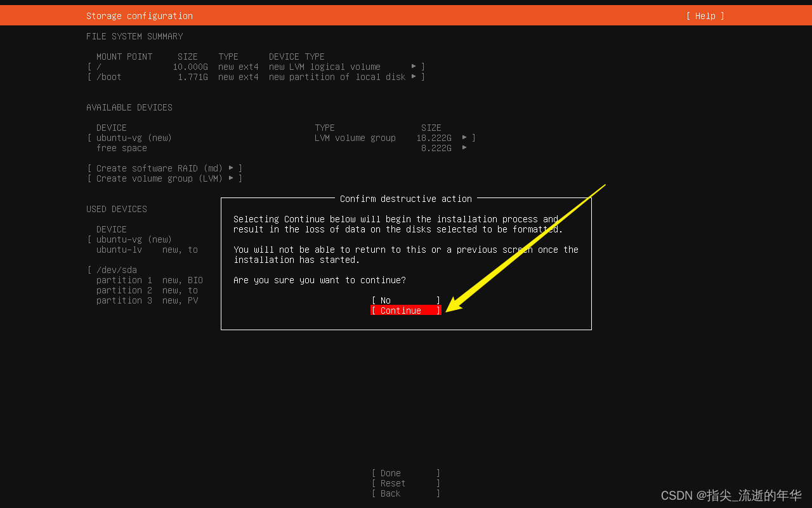Screen dimensions: 812x508
Task: Click the 1.771G size value
Action: (193, 77)
